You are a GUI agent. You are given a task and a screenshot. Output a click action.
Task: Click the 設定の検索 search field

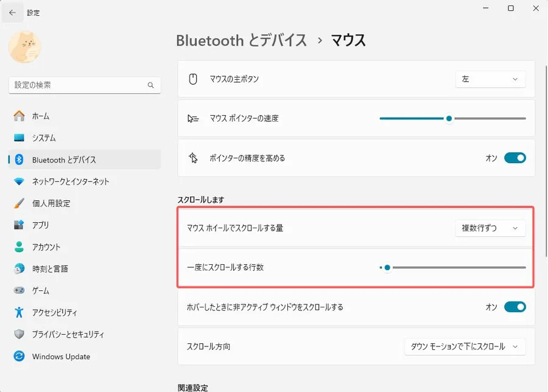tap(76, 85)
